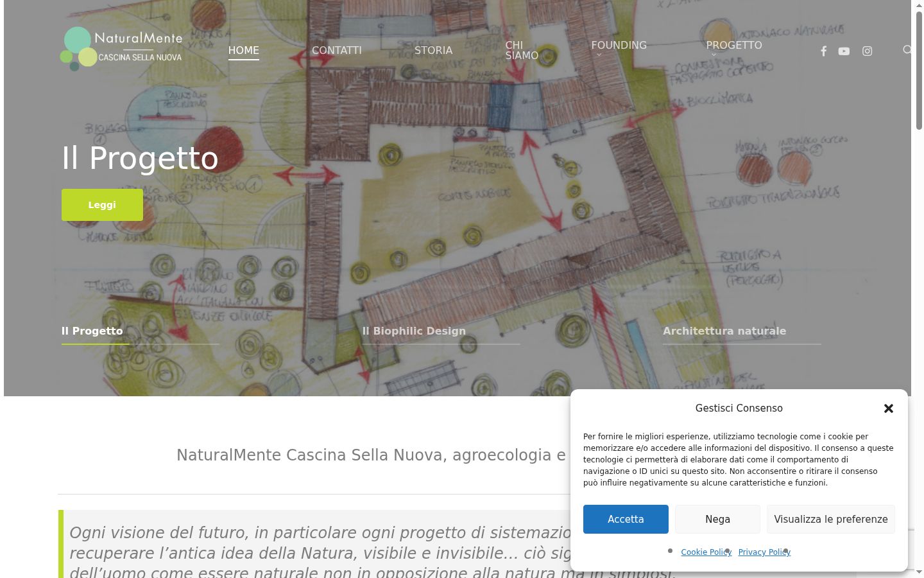The image size is (924, 578).
Task: Expand the Progetto menu dropdown
Action: tap(734, 49)
